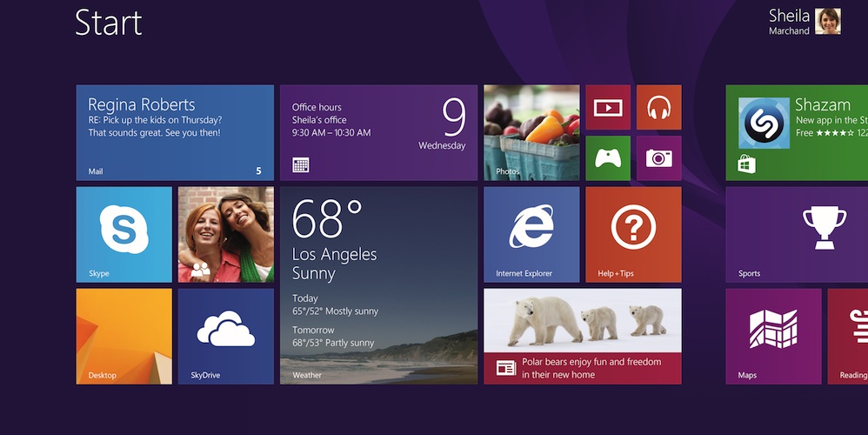Open the Shazam app in Store tile

coord(796,132)
